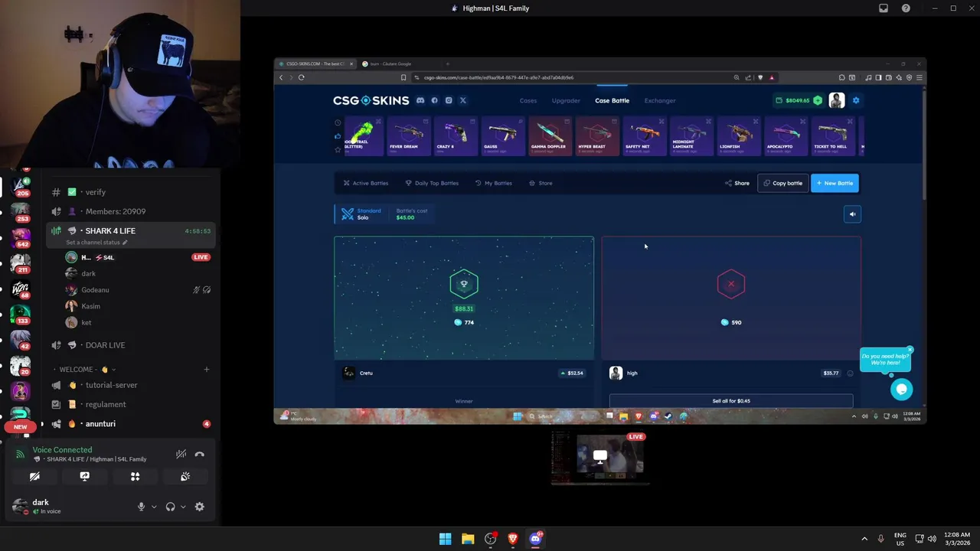Click Sell all for $0.45
The image size is (980, 551).
click(x=731, y=401)
